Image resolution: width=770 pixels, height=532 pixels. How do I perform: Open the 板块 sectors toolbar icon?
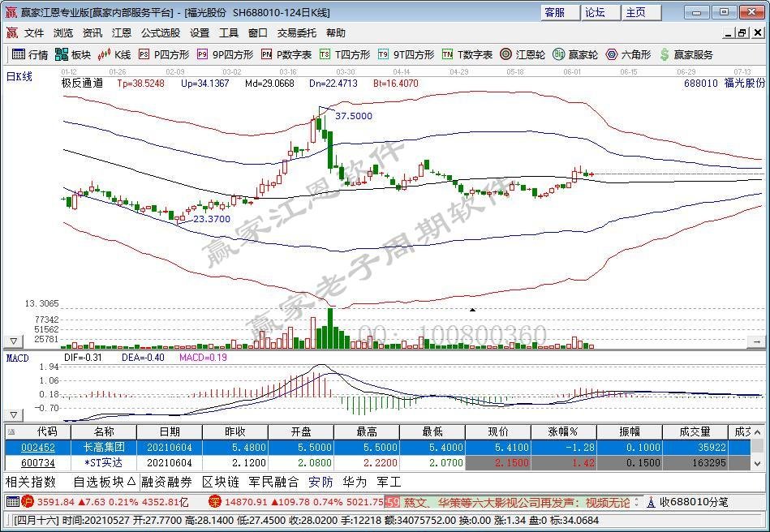[x=73, y=54]
